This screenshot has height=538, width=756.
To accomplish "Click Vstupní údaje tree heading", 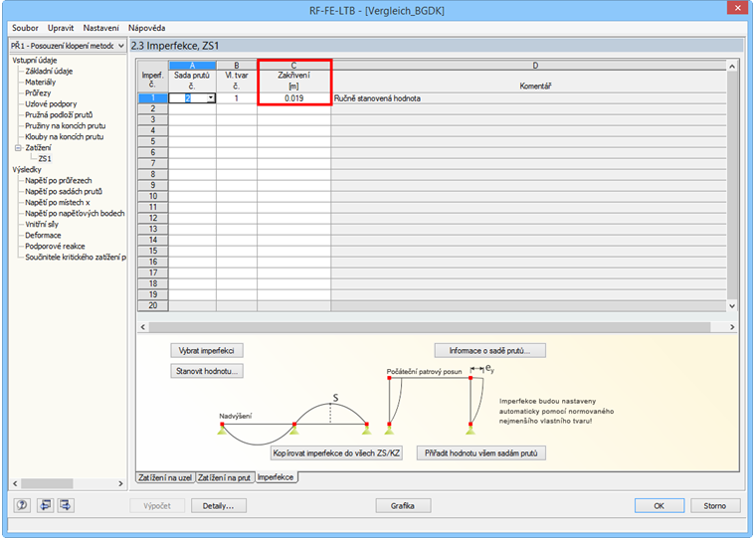I will click(x=35, y=60).
